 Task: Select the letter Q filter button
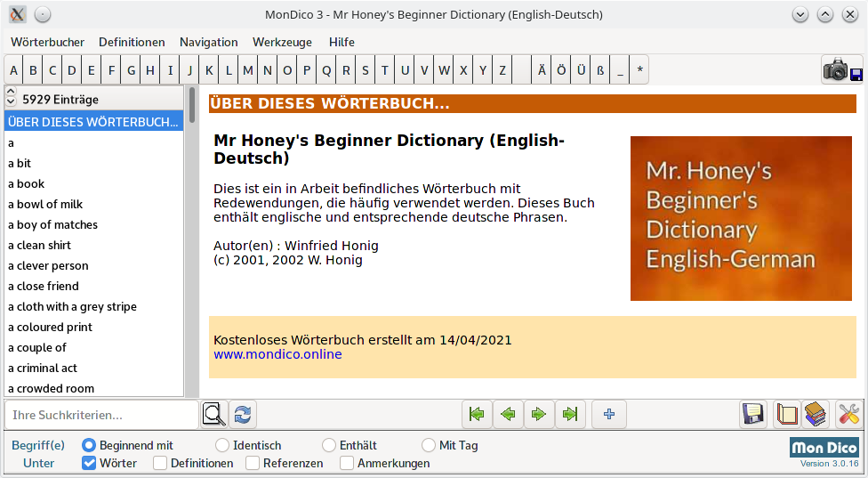coord(326,70)
